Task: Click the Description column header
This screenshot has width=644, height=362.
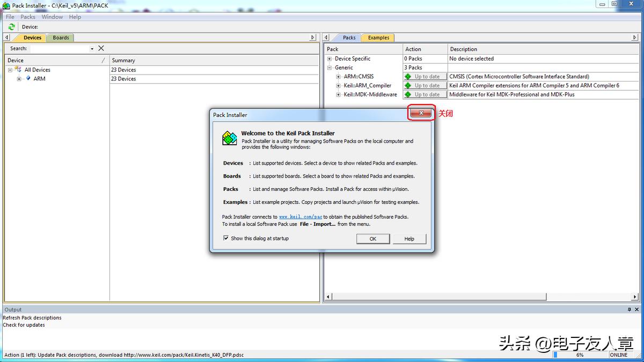Action: 543,49
